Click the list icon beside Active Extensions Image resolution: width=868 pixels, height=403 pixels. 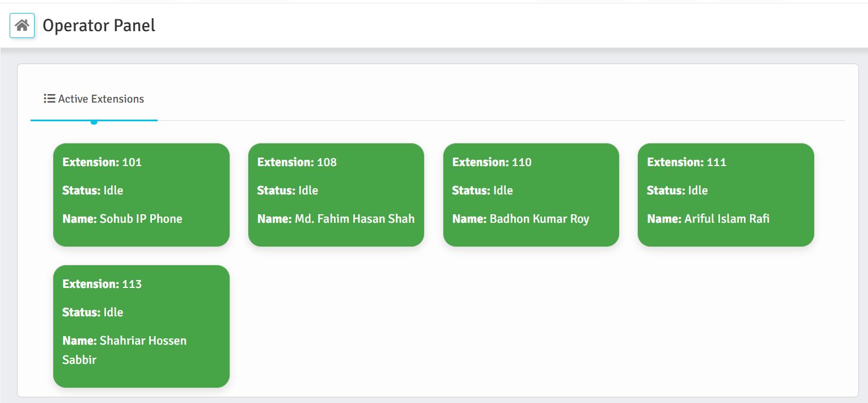49,99
